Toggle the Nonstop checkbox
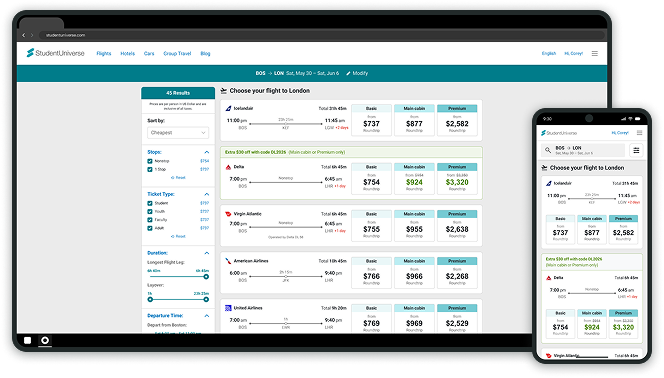 pyautogui.click(x=149, y=161)
